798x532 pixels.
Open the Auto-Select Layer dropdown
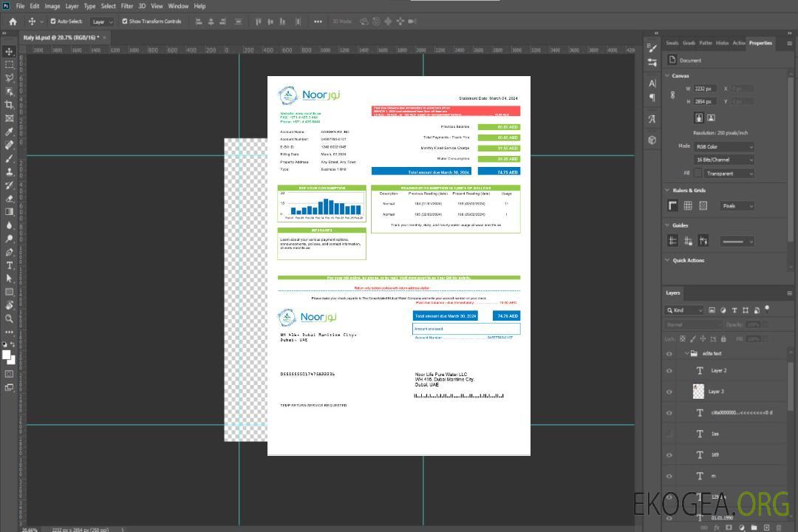click(102, 21)
